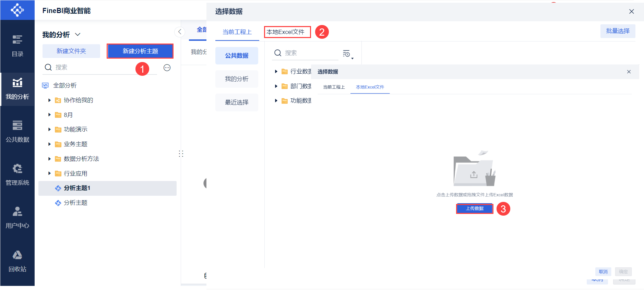Screen dimensions: 644x290
Task: Switch to the outer 当前工程上 tab
Action: tap(237, 32)
